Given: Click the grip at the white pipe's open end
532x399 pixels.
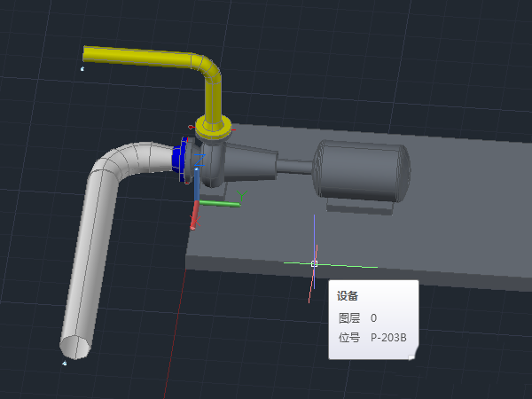Looking at the screenshot, I should point(65,364).
